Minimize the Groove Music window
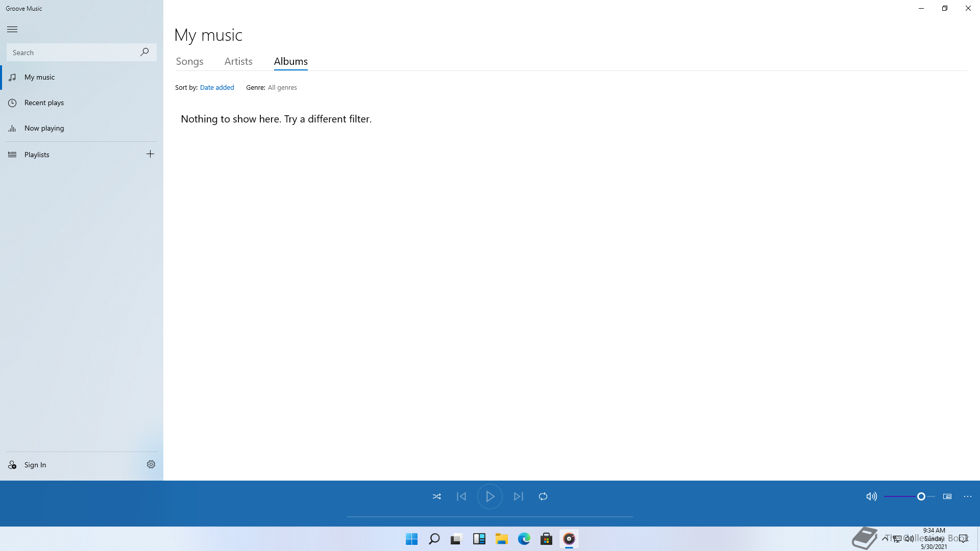Screen dimensions: 980x551 pos(921,8)
